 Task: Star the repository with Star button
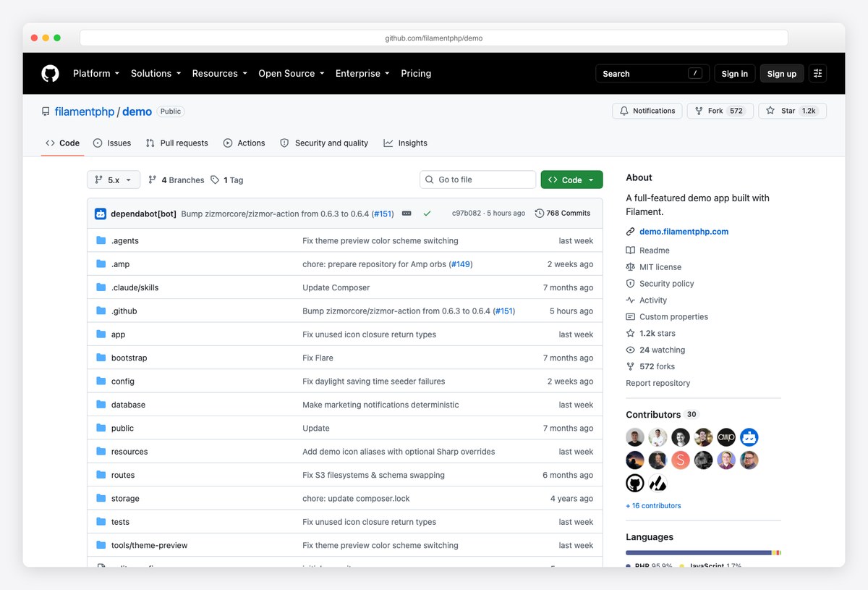(x=793, y=111)
